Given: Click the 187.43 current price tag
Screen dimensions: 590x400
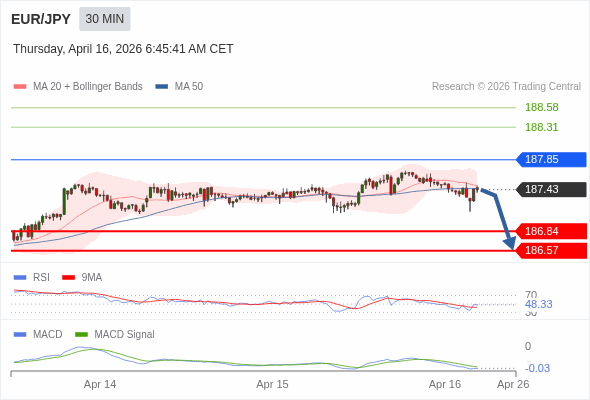Looking at the screenshot, I should click(551, 189).
